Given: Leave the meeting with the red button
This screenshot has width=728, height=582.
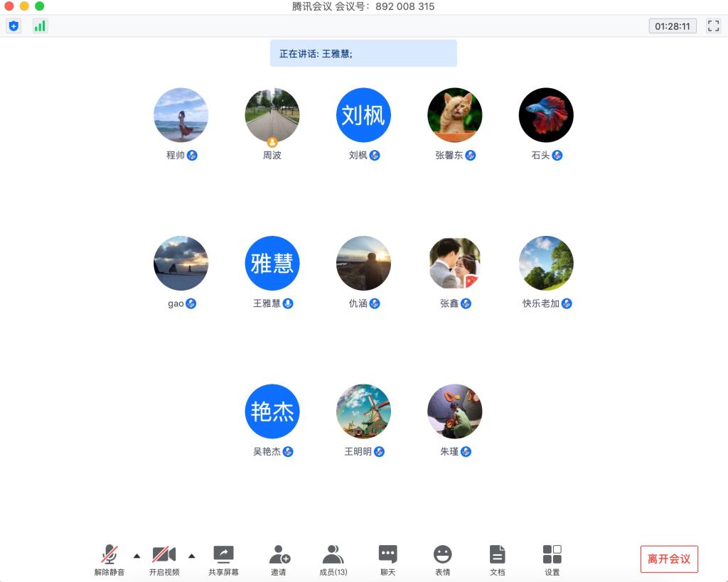Looking at the screenshot, I should [669, 559].
